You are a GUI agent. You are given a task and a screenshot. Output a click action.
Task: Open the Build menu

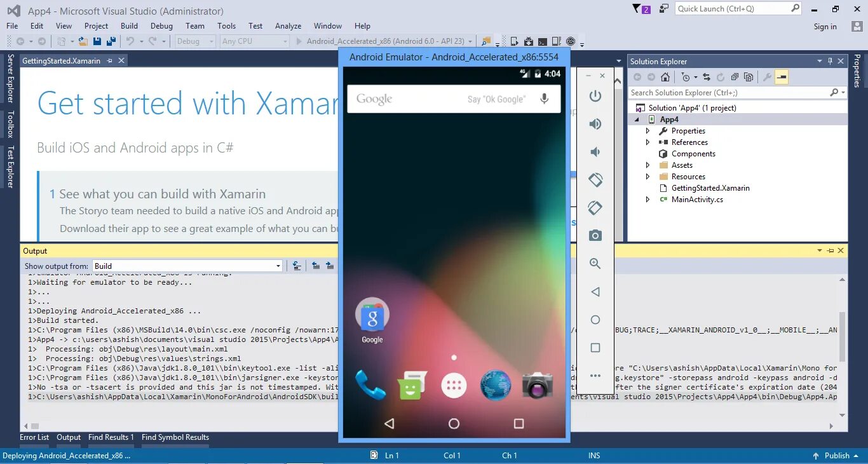129,26
